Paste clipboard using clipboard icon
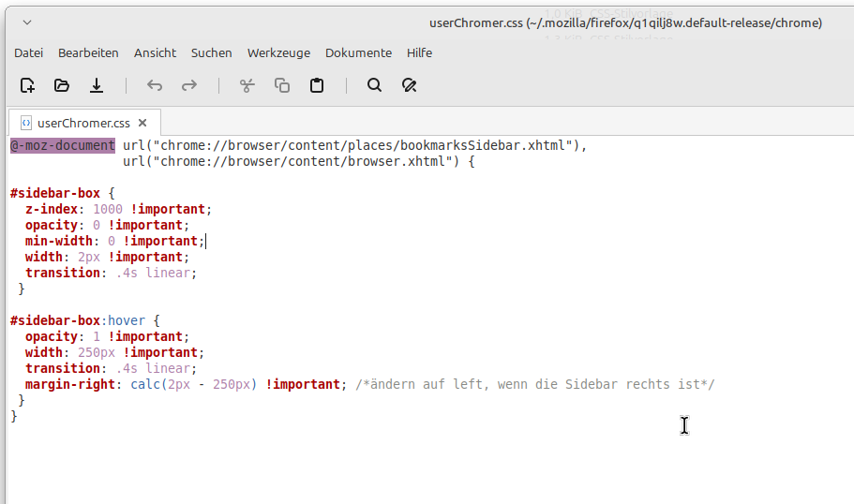This screenshot has height=504, width=854. click(317, 85)
